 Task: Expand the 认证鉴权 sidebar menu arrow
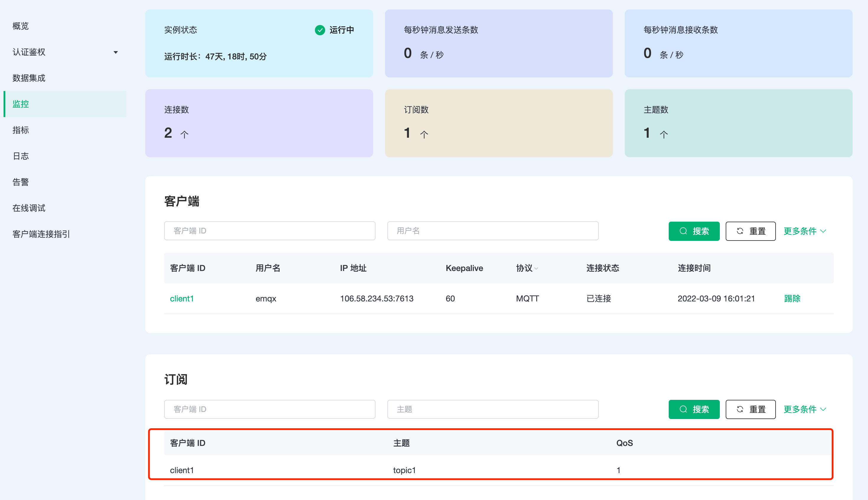coord(116,52)
